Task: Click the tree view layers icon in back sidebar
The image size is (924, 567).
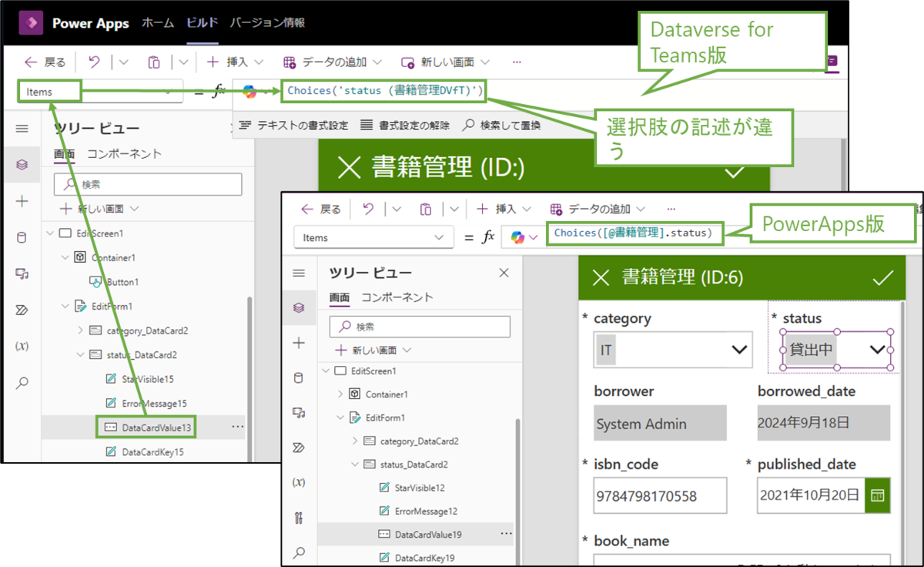Action: pyautogui.click(x=22, y=164)
